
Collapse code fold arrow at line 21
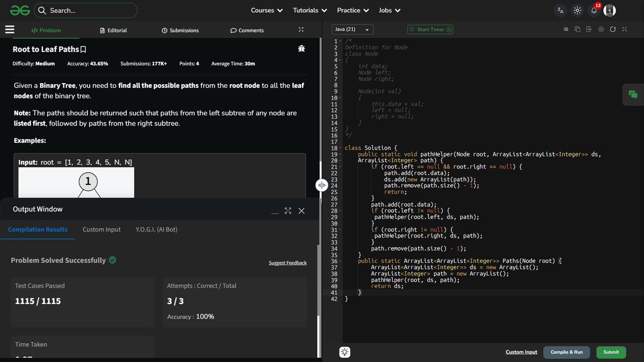340,167
